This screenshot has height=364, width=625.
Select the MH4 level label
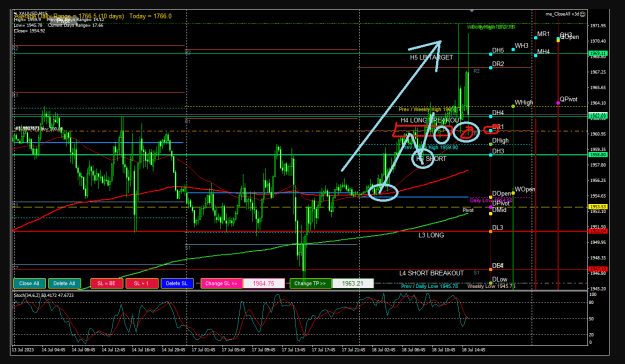click(x=543, y=51)
